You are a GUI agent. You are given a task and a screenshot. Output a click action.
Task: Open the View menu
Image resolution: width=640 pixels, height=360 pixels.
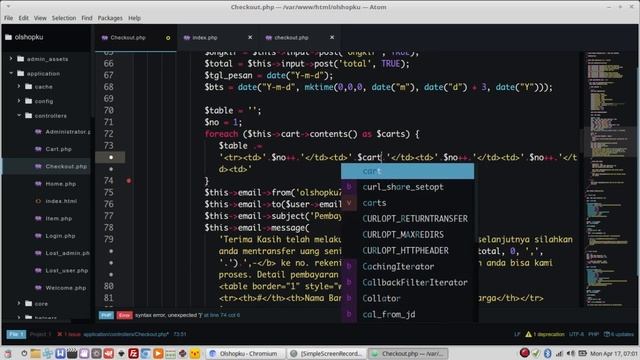click(x=40, y=18)
